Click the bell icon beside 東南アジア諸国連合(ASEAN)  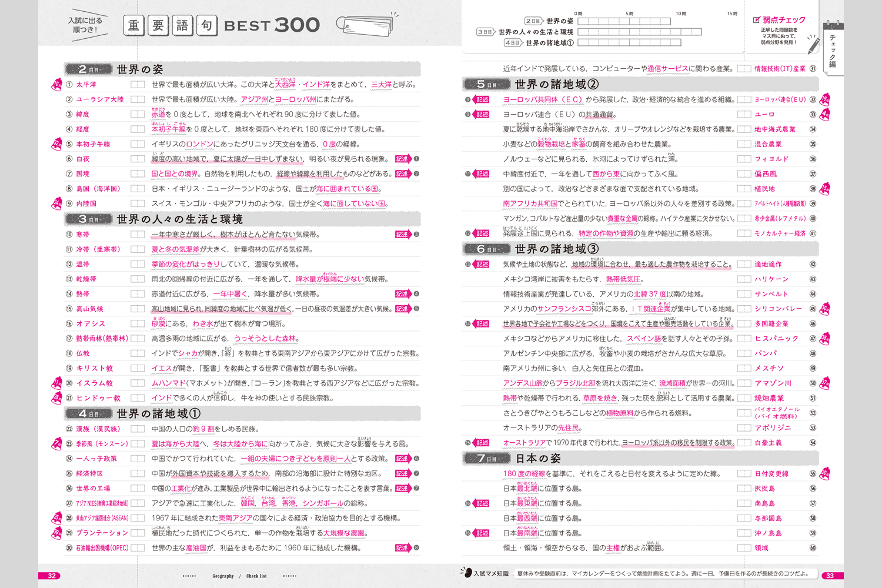click(56, 518)
